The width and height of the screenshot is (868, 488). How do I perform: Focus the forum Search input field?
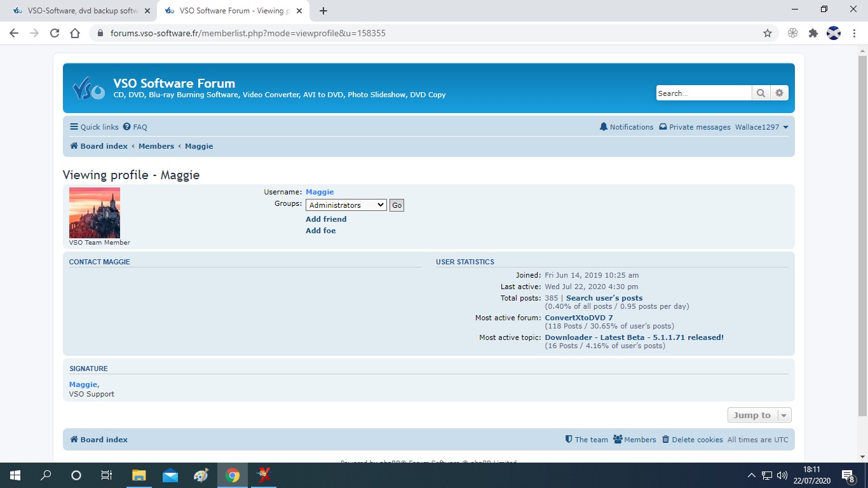click(704, 93)
